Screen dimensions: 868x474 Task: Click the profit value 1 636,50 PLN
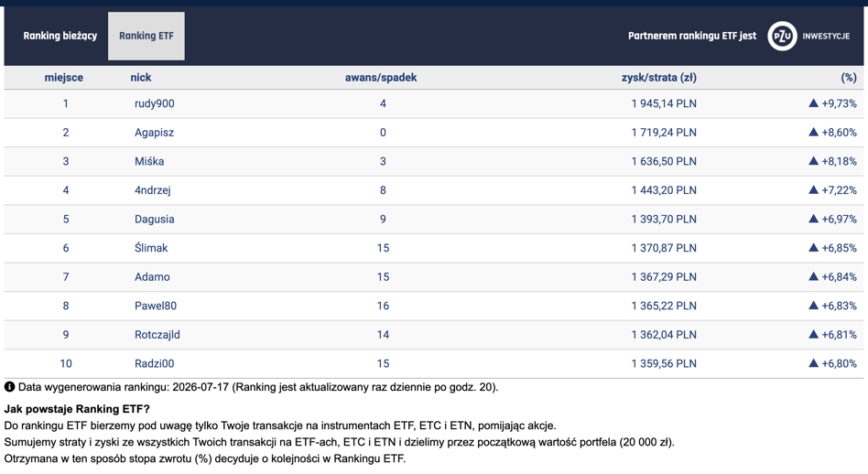click(x=664, y=161)
